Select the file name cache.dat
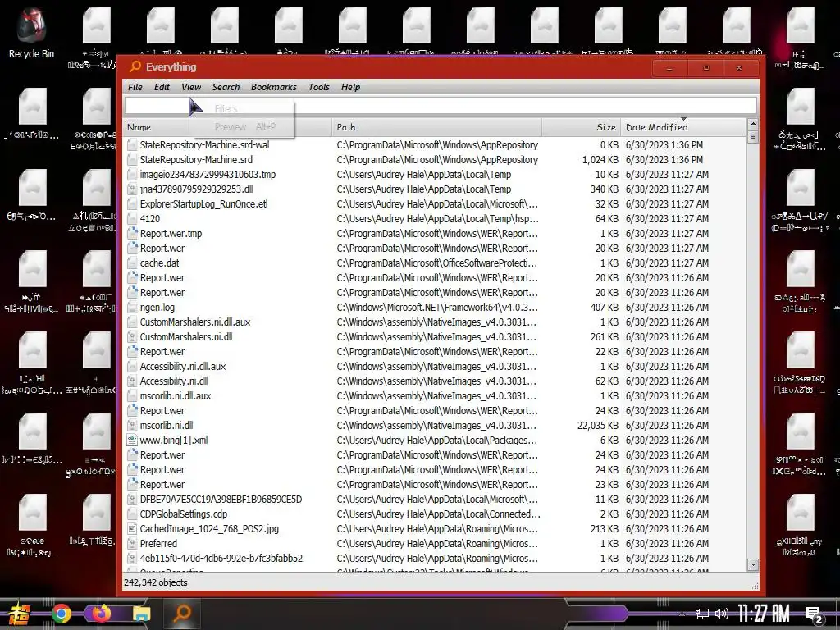 160,263
